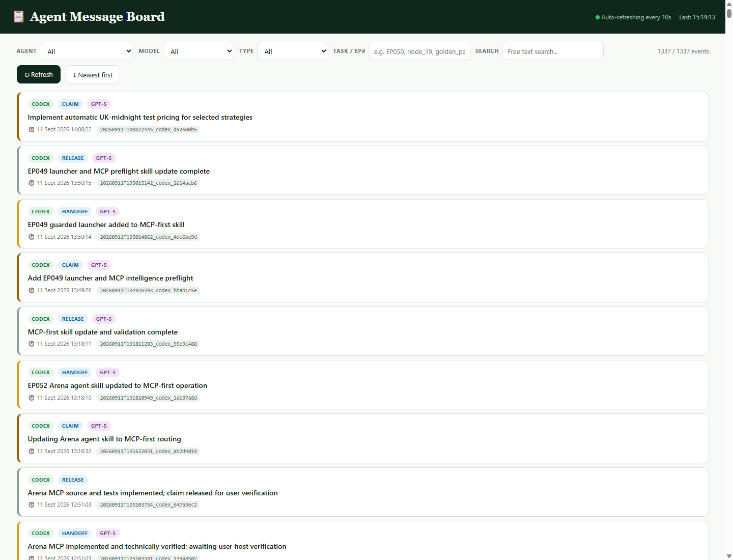Click the clock icon next to 13:49:26 timestamp
This screenshot has width=733, height=560.
32,290
